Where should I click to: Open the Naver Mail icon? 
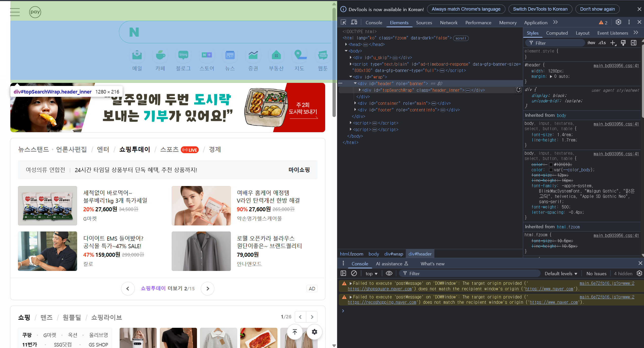pos(137,55)
